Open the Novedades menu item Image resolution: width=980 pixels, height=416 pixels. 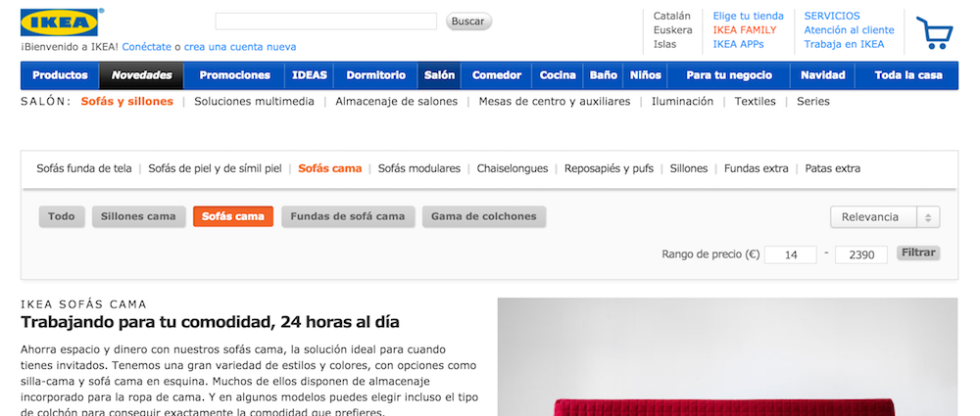point(141,75)
